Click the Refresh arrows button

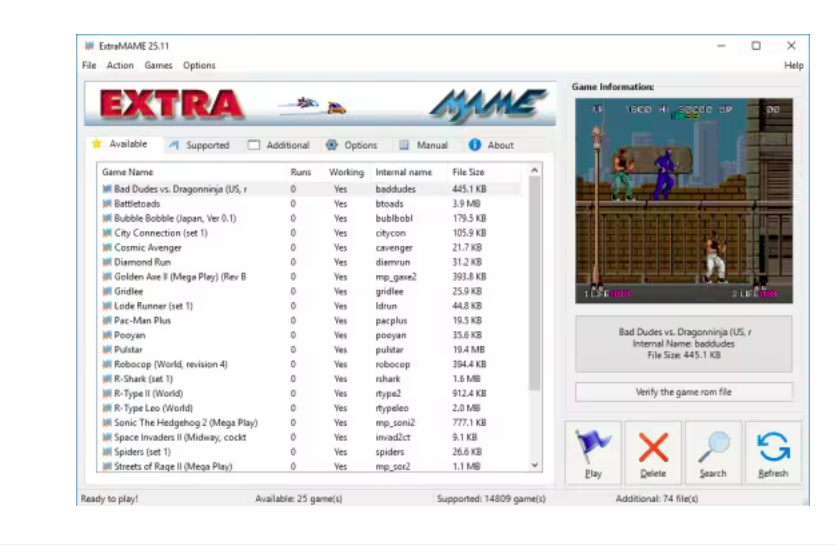tap(773, 453)
